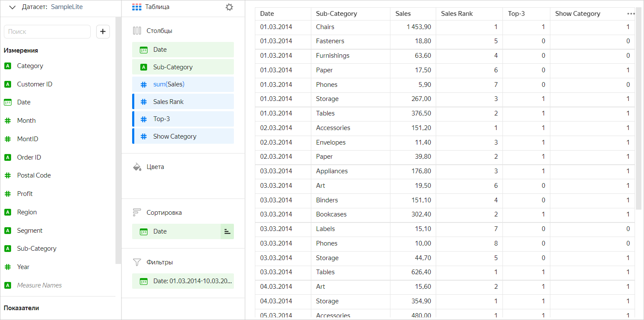Click the Columns section icon
Screen dimensions: 644x320
pos(137,31)
